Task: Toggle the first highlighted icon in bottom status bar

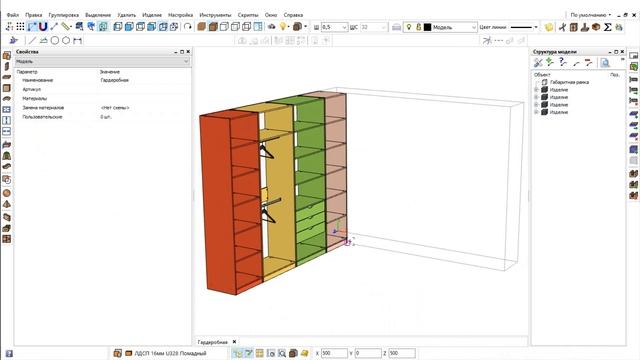Action: pos(237,353)
